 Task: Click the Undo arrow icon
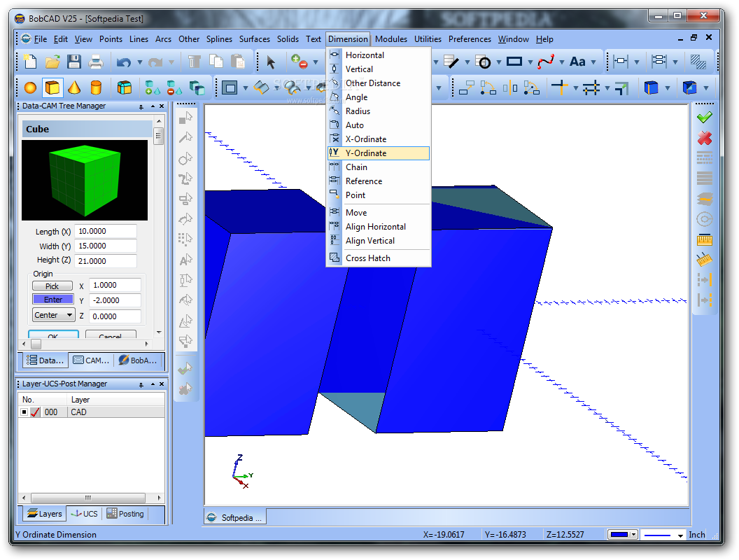click(124, 62)
